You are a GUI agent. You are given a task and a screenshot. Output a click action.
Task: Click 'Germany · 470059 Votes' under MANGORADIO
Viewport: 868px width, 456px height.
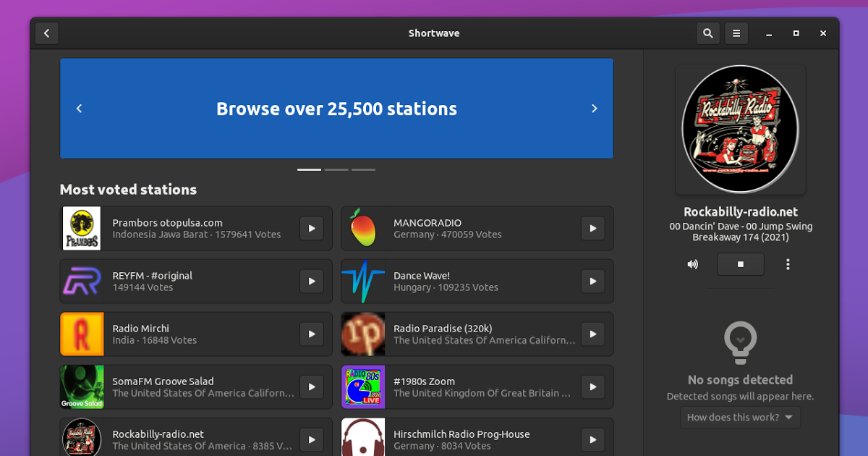point(448,235)
